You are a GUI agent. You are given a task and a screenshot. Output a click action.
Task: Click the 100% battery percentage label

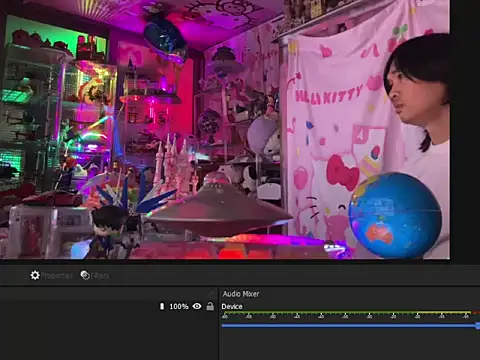179,306
